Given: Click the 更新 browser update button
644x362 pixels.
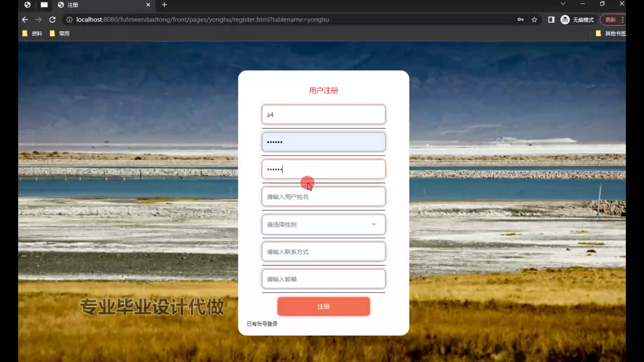Looking at the screenshot, I should point(610,20).
